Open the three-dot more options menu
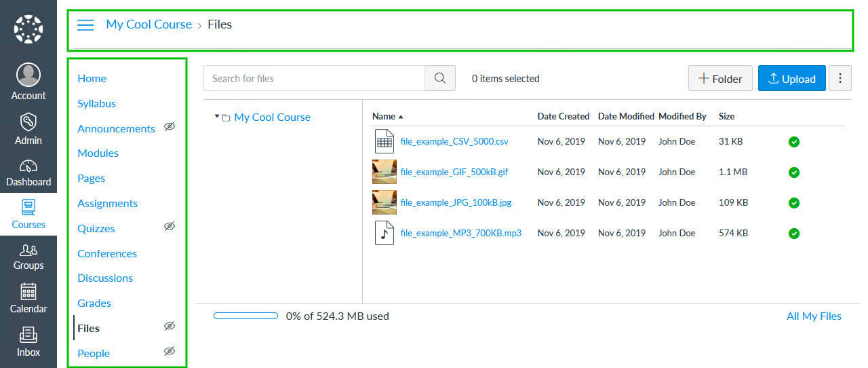This screenshot has width=868, height=368. [840, 78]
